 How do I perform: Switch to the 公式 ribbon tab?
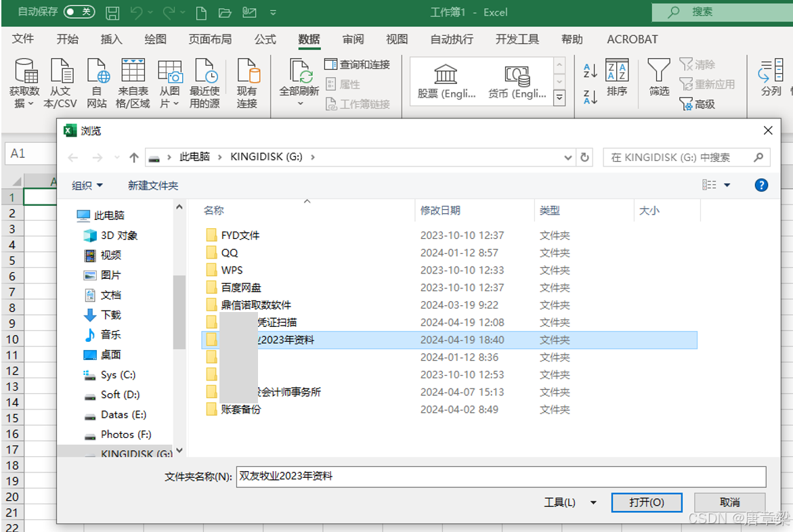coord(265,39)
